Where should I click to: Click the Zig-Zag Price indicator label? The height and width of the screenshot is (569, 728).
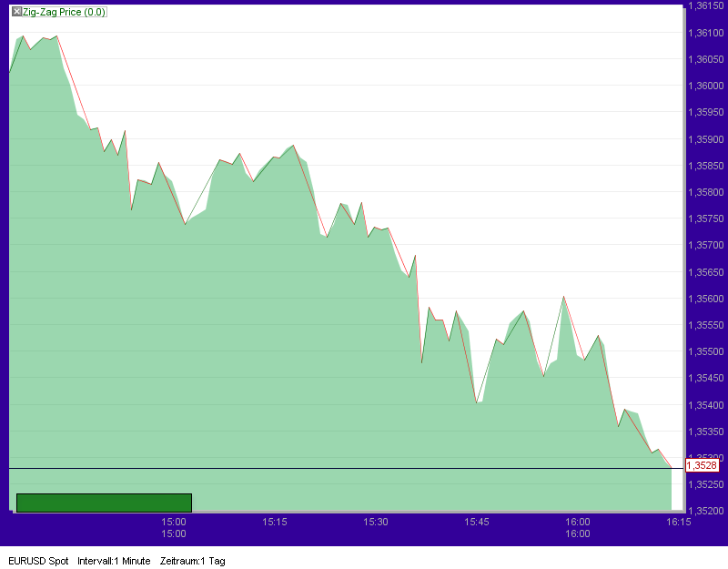click(x=64, y=13)
